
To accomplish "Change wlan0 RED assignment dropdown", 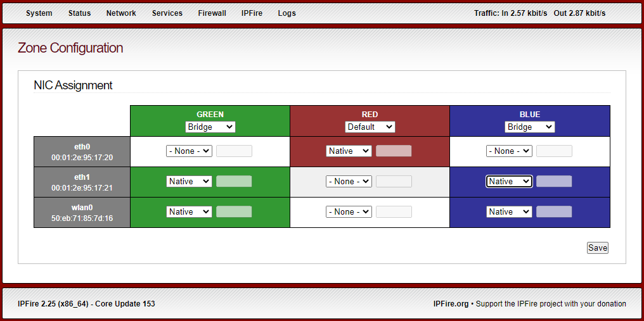I will pyautogui.click(x=349, y=212).
